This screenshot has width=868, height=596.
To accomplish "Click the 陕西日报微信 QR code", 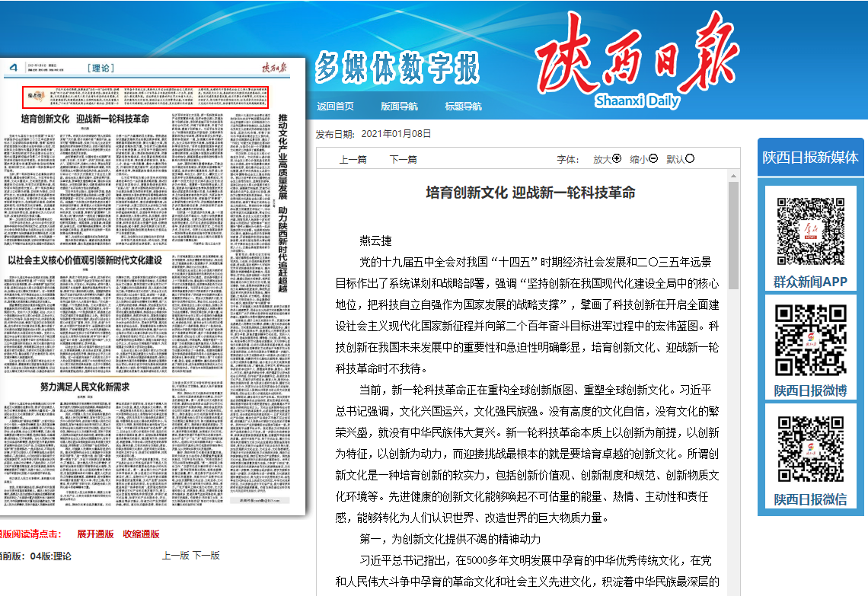I will tap(810, 448).
